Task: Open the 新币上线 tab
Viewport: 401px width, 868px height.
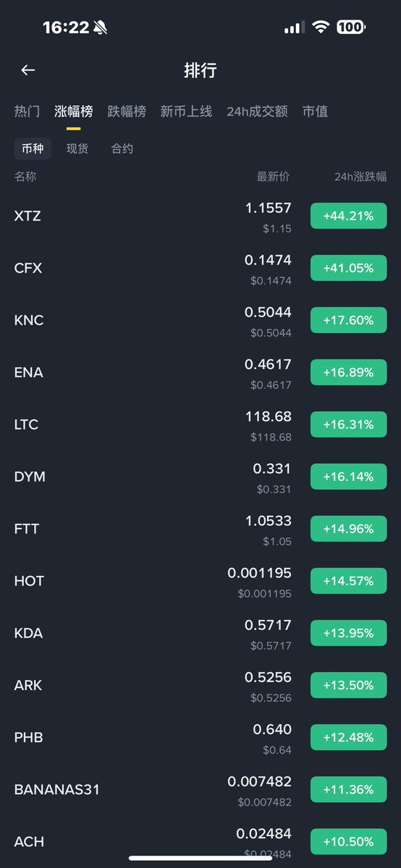Action: tap(186, 111)
